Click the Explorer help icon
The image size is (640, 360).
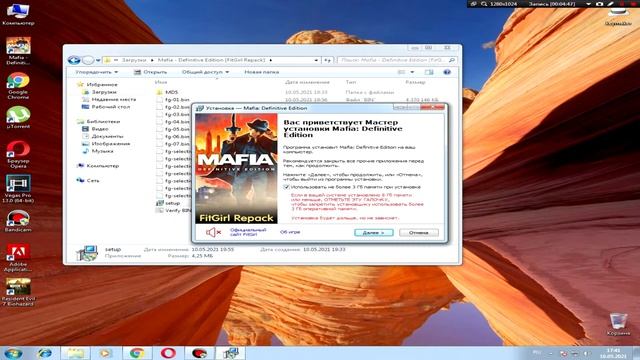click(x=447, y=72)
